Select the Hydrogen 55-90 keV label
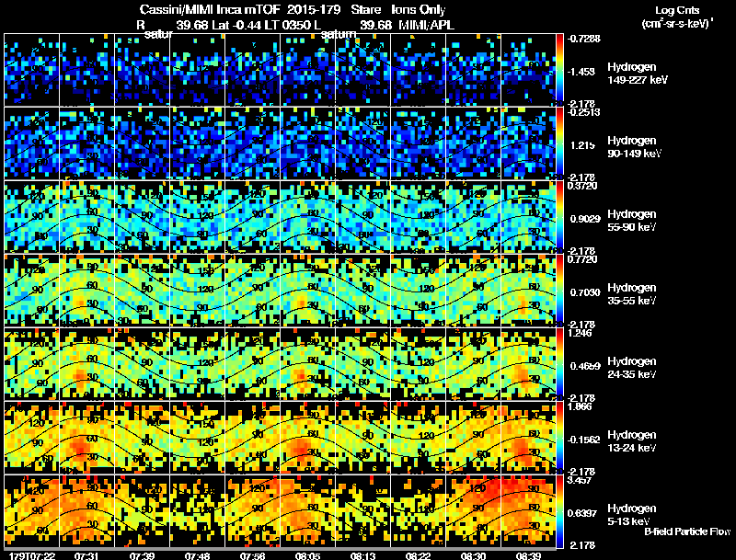Image resolution: width=736 pixels, height=560 pixels. tap(632, 221)
